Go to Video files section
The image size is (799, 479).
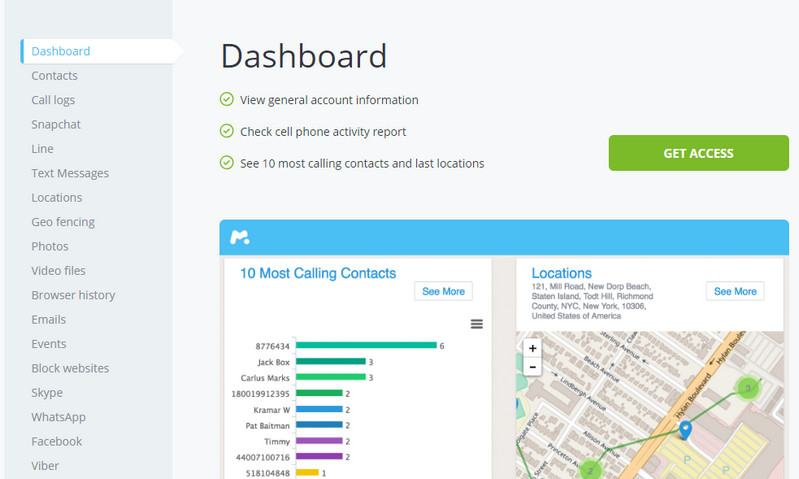tap(58, 271)
